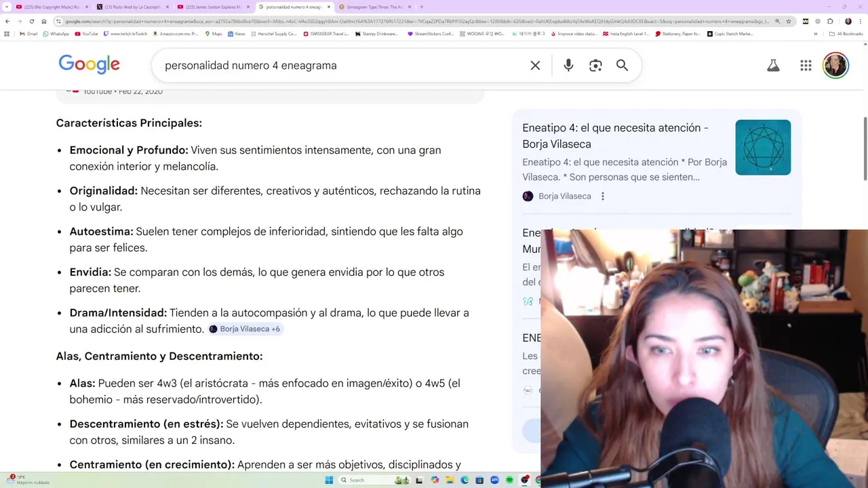Click the 'Características Principales:' heading
Screen dimensions: 868x488
(x=129, y=123)
